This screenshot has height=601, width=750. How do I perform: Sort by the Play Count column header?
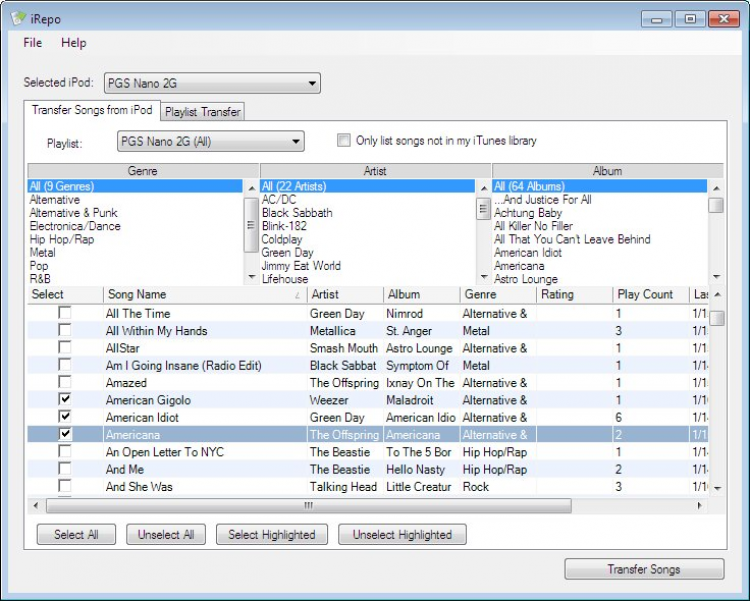point(651,294)
